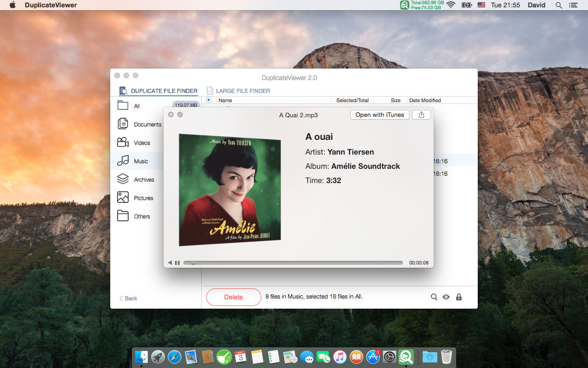Open iBooks in the Dock

(356, 356)
